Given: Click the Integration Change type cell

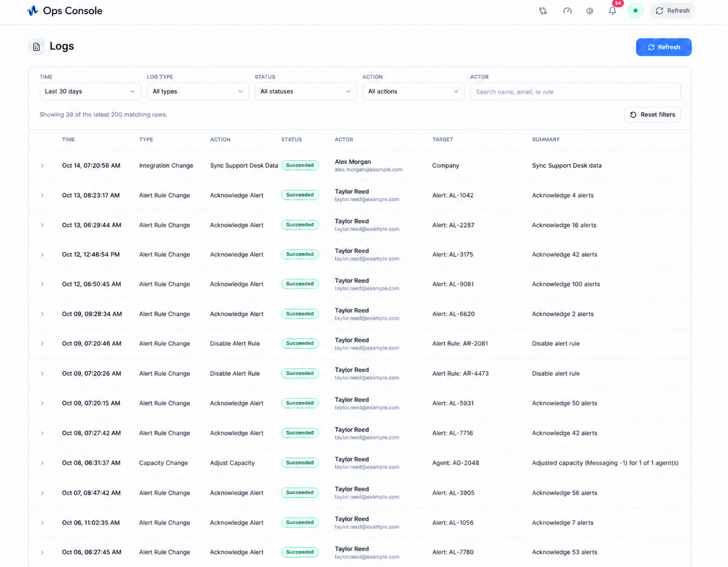Looking at the screenshot, I should coord(166,165).
